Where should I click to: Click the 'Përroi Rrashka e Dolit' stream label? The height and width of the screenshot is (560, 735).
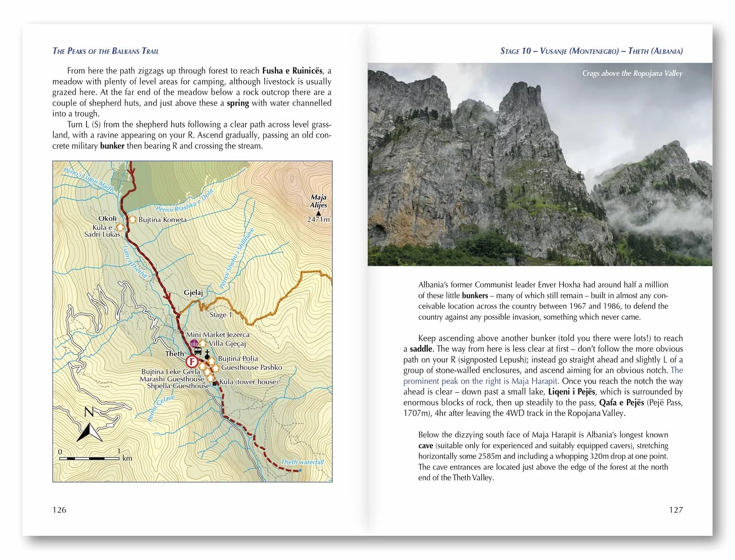tap(185, 201)
